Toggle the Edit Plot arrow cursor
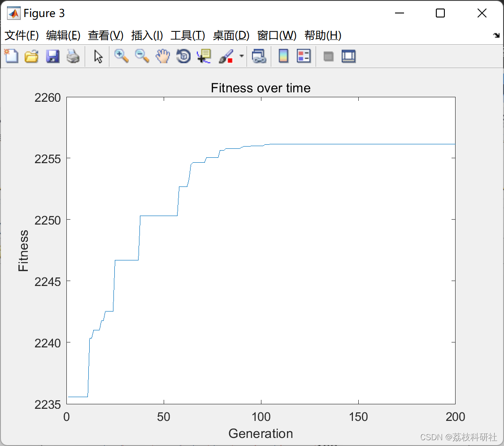Image resolution: width=504 pixels, height=446 pixels. pyautogui.click(x=98, y=56)
